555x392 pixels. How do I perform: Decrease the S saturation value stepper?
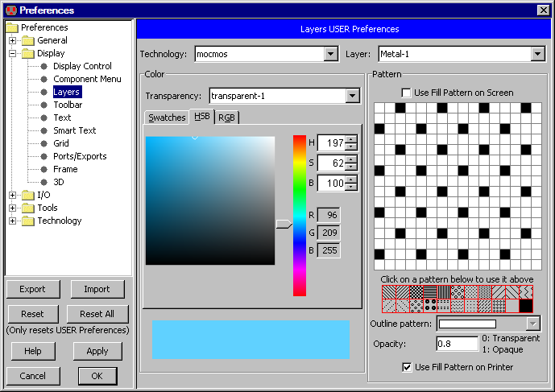(350, 167)
